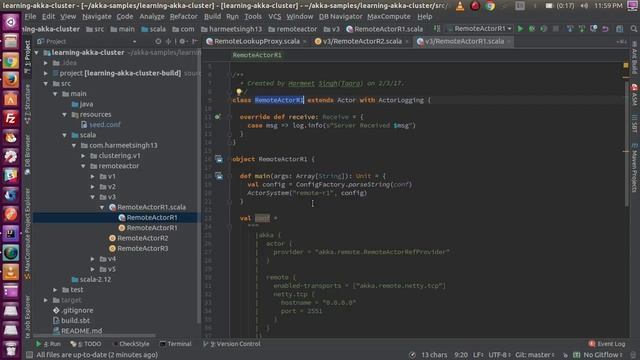The width and height of the screenshot is (640, 360).
Task: Click collapse all icon in Project panel
Action: 168,41
